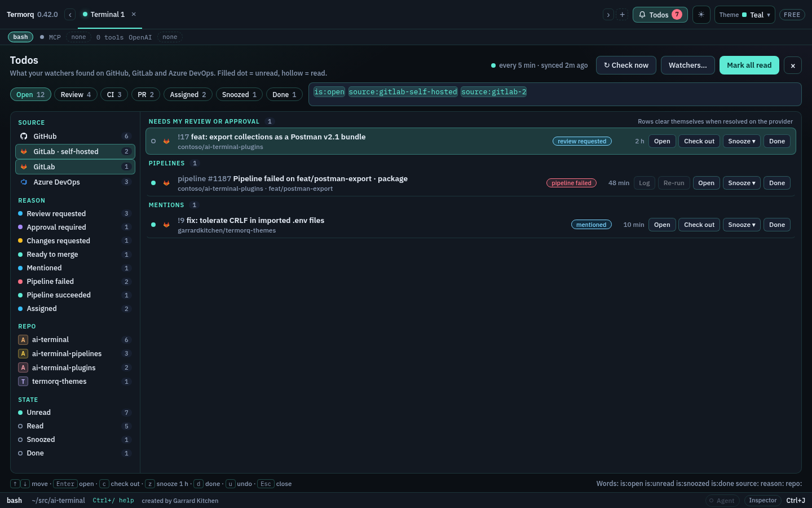812x508 pixels.
Task: Open the Theme Teal dropdown
Action: (x=744, y=15)
